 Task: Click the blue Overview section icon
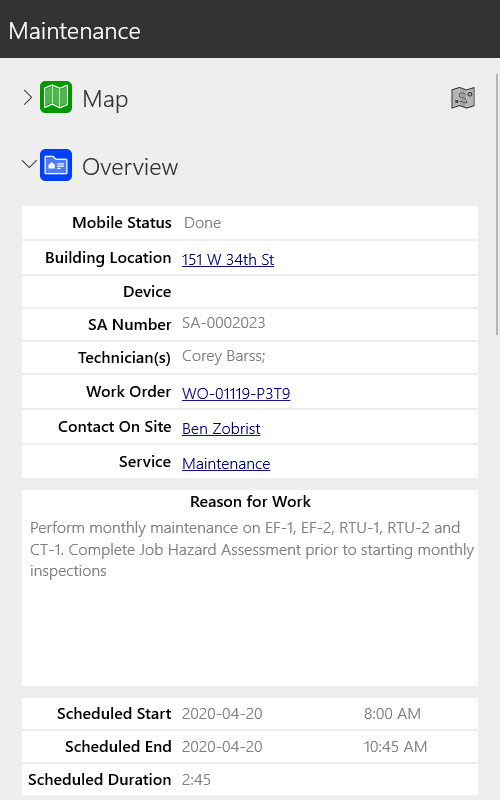click(x=56, y=165)
